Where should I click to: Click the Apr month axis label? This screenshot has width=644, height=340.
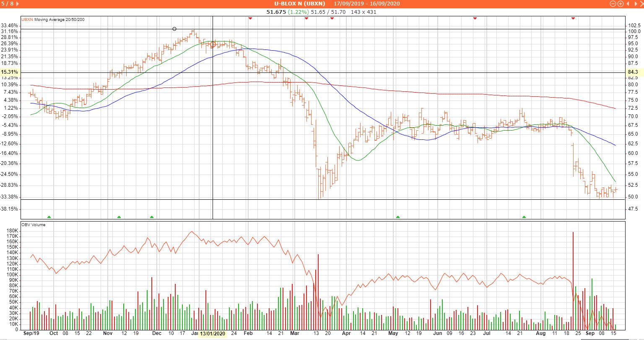(346, 334)
